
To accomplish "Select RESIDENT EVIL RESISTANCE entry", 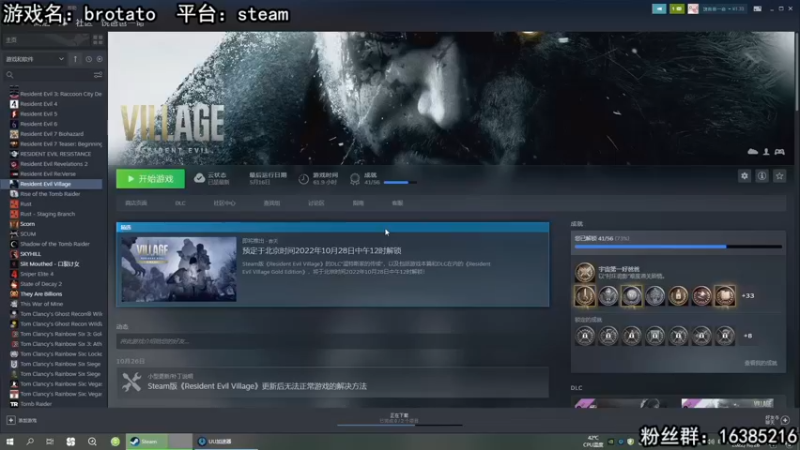I will pos(55,154).
